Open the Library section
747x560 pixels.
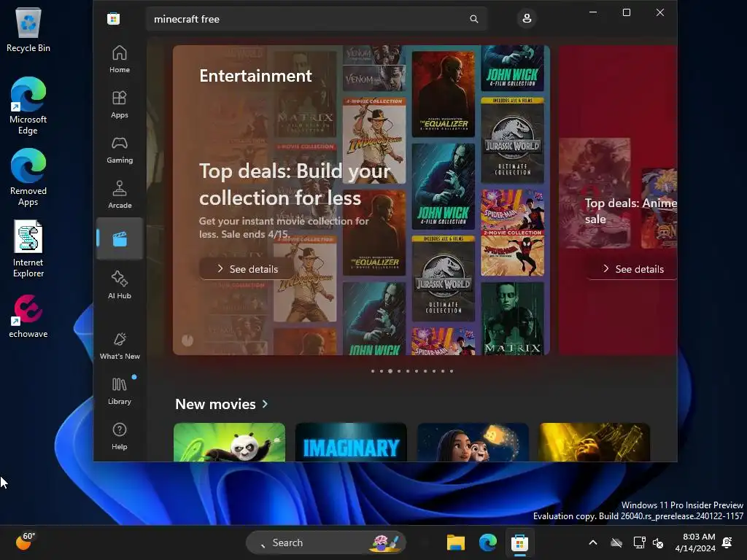(x=120, y=391)
